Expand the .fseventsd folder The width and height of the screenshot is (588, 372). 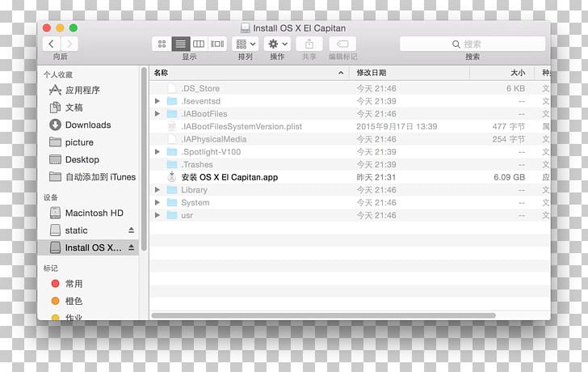(x=157, y=101)
